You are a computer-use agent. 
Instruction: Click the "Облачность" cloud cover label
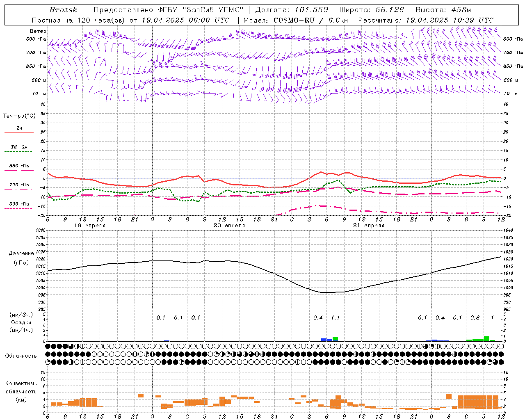click(21, 356)
